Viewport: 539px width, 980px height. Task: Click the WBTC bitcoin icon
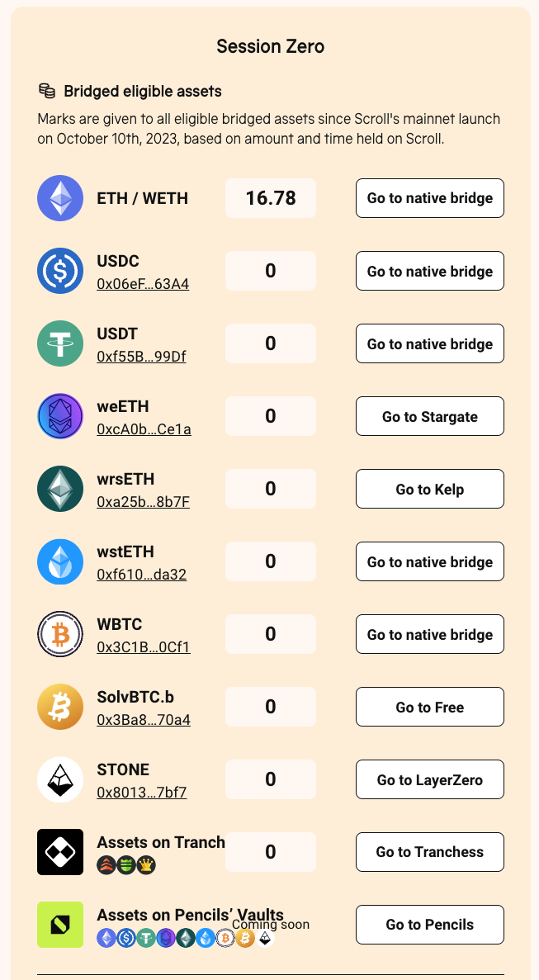(x=60, y=634)
